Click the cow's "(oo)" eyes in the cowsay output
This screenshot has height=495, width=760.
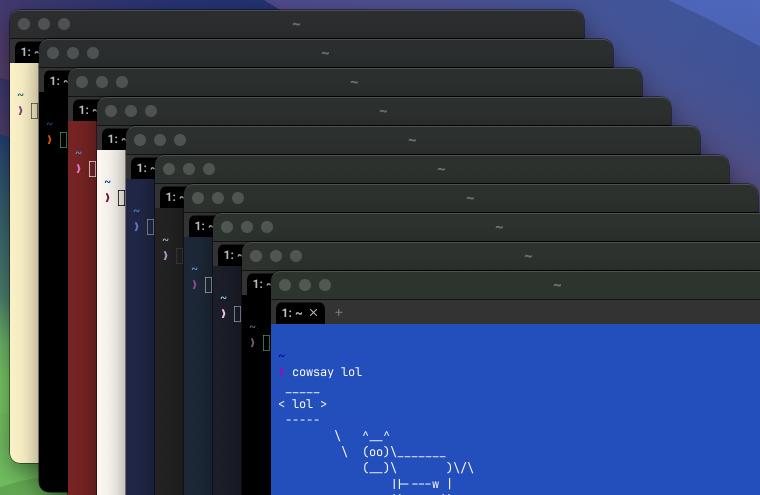[x=375, y=452]
